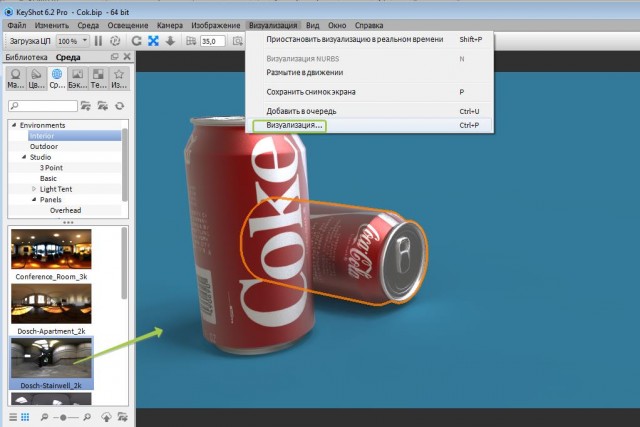This screenshot has width=640, height=427.
Task: Click the refresh icon beside the search field
Action: coord(120,106)
